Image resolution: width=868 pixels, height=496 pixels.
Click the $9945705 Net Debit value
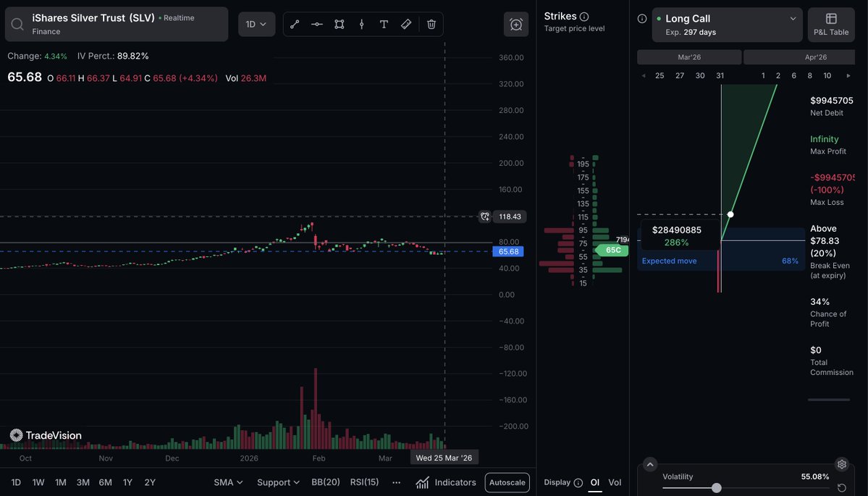[x=832, y=100]
